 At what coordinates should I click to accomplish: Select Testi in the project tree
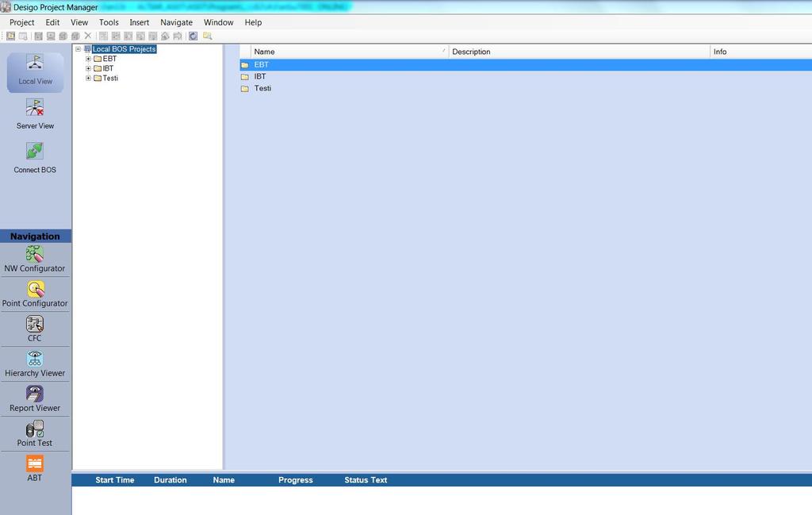click(110, 79)
